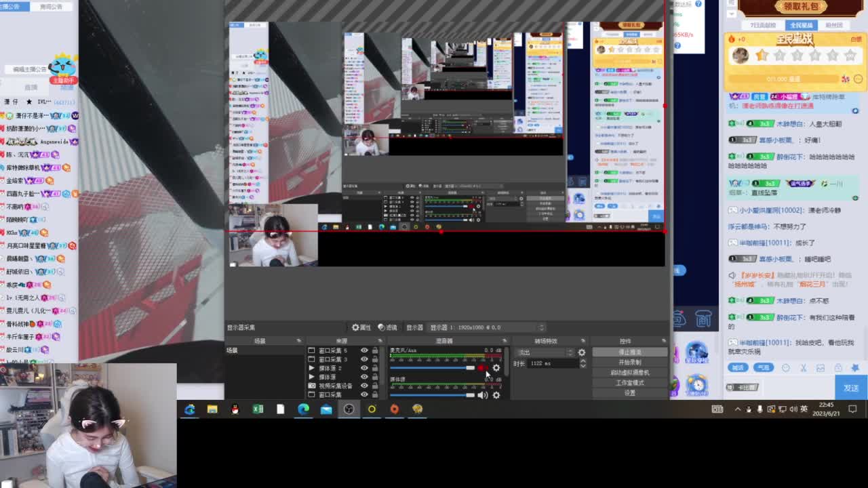Open Windows notification center icon
Image resolution: width=868 pixels, height=488 pixels.
[853, 409]
